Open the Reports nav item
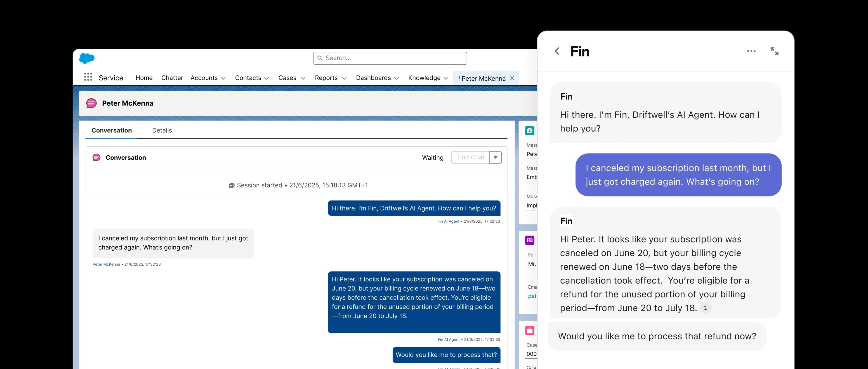Screen dimensions: 868x369 pos(326,78)
